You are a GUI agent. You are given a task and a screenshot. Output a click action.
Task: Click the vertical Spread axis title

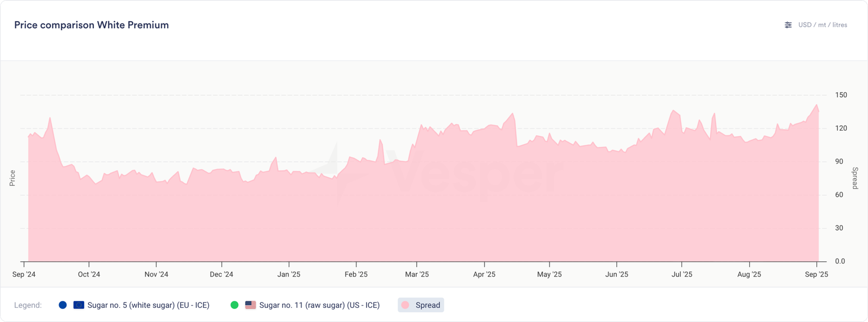coord(855,178)
